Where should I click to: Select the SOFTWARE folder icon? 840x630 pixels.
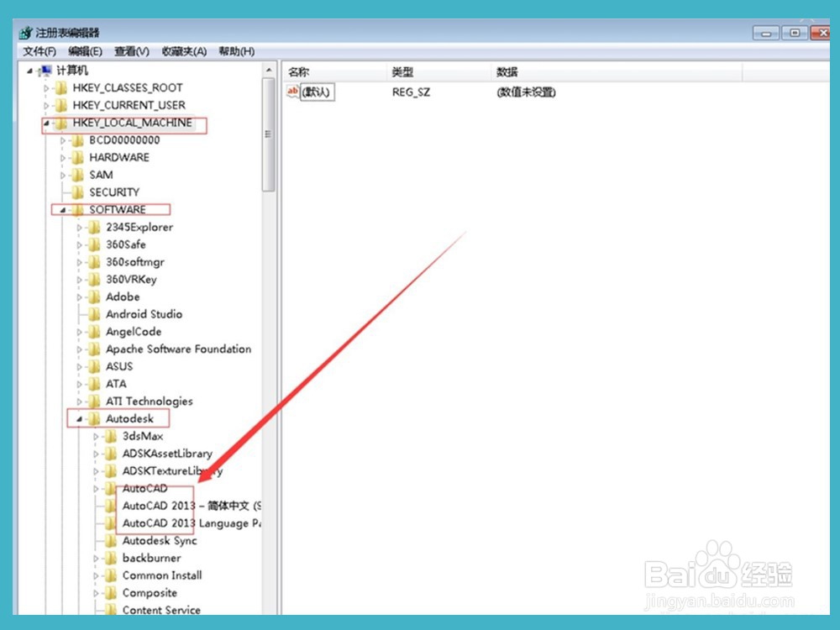77,210
